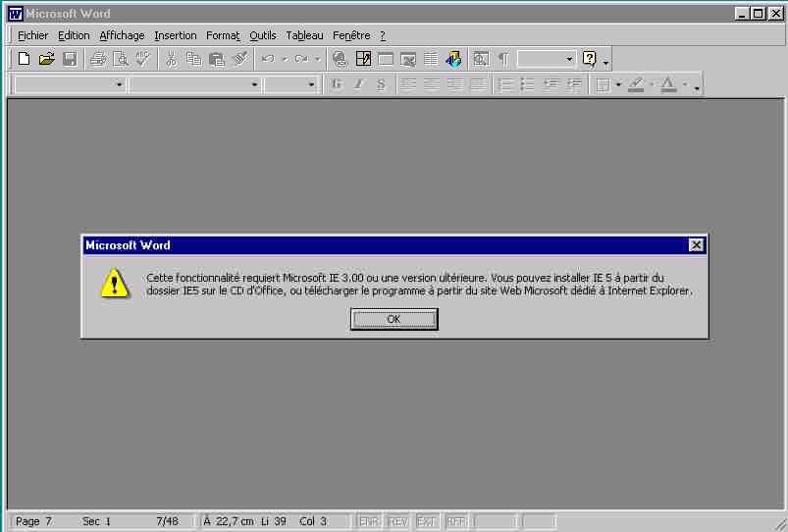Click the bulleted list icon

click(527, 85)
